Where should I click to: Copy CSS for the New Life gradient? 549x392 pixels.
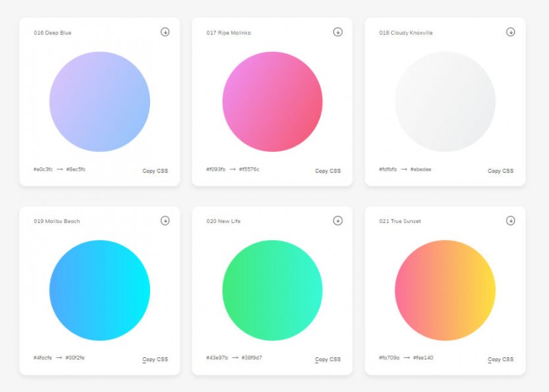pos(328,359)
